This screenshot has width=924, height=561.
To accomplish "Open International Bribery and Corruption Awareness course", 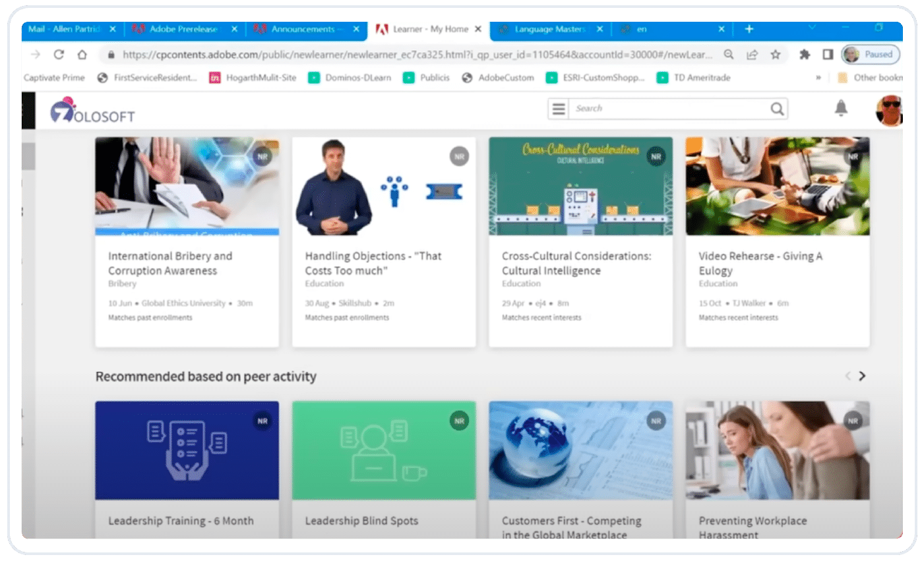I will coord(170,263).
